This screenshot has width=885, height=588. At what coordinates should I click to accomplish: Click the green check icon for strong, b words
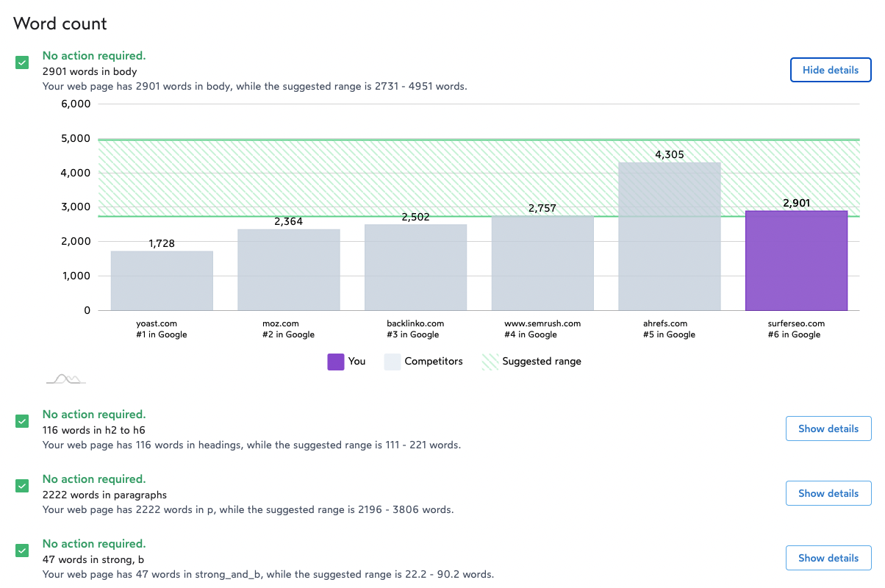(x=22, y=551)
